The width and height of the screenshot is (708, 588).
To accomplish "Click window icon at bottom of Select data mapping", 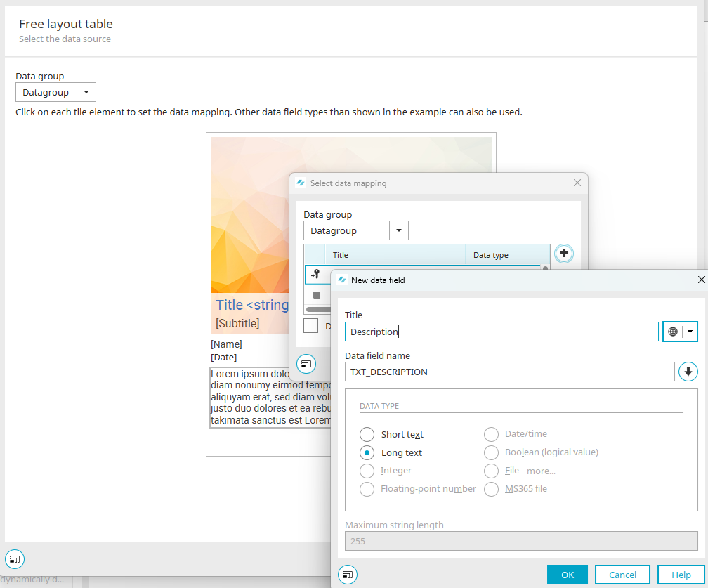I will click(306, 364).
